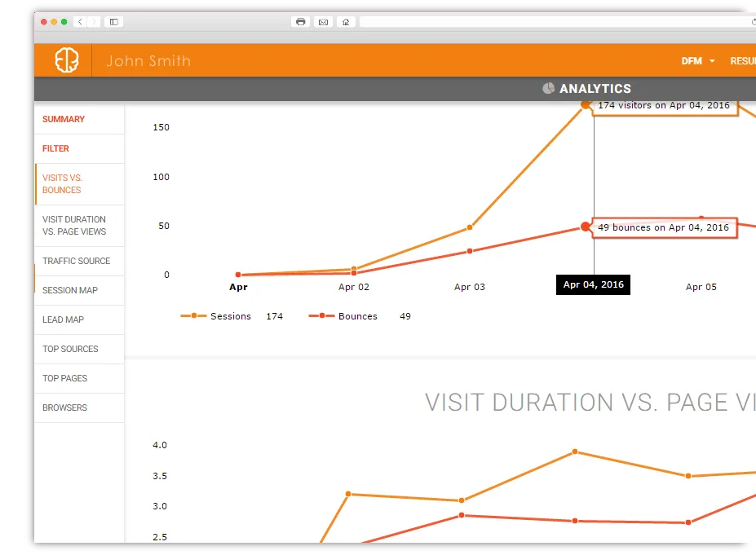Select Top Pages sidebar item
This screenshot has width=756, height=555.
click(x=80, y=379)
